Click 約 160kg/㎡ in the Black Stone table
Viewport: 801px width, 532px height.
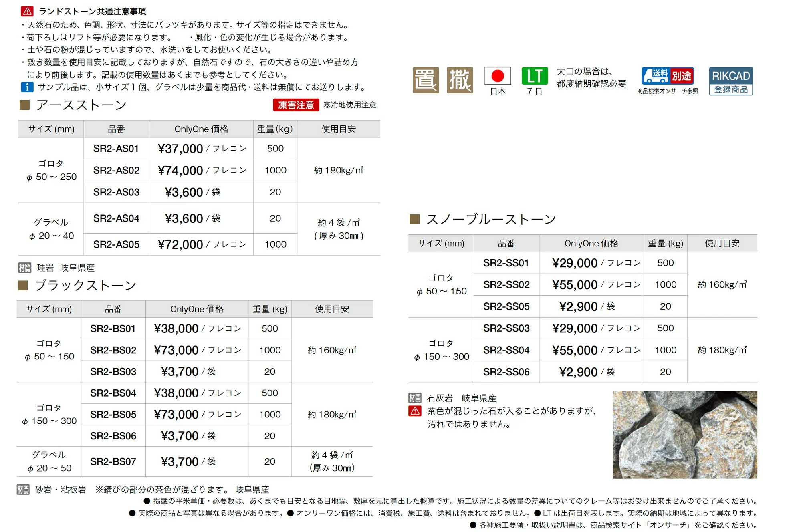pos(332,350)
